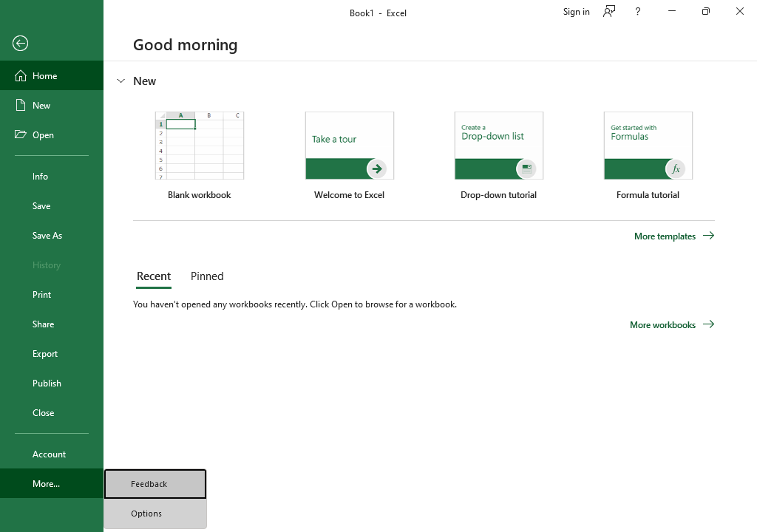This screenshot has height=532, width=757.
Task: Click the More workbooks link
Action: coord(672,325)
